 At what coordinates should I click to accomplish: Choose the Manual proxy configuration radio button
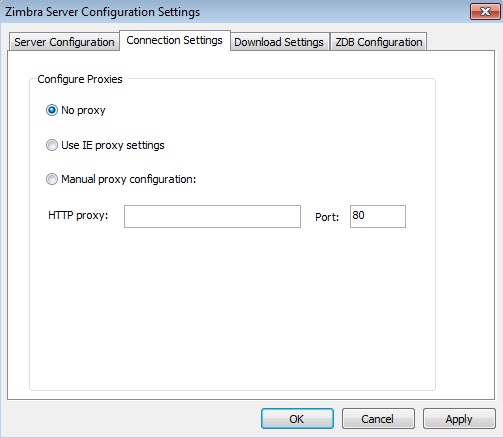[x=52, y=179]
